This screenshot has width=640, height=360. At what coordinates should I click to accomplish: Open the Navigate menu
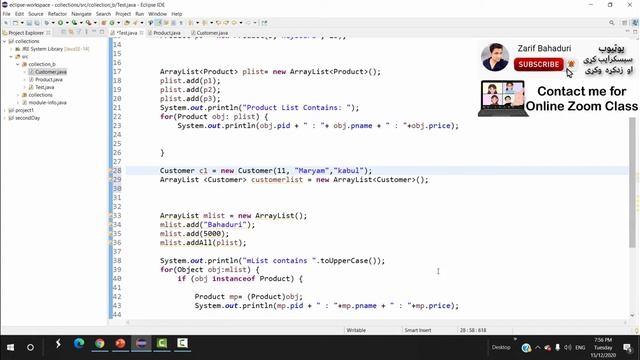coord(81,14)
